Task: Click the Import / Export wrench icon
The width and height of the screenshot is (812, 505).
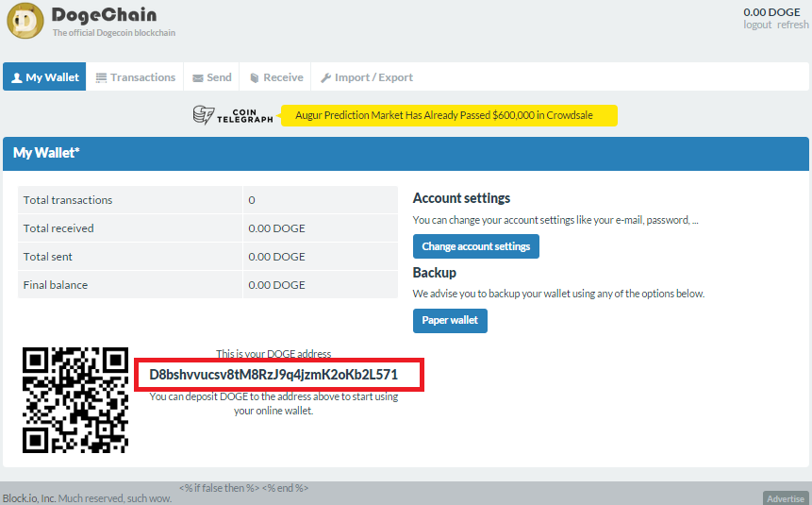Action: click(x=325, y=77)
